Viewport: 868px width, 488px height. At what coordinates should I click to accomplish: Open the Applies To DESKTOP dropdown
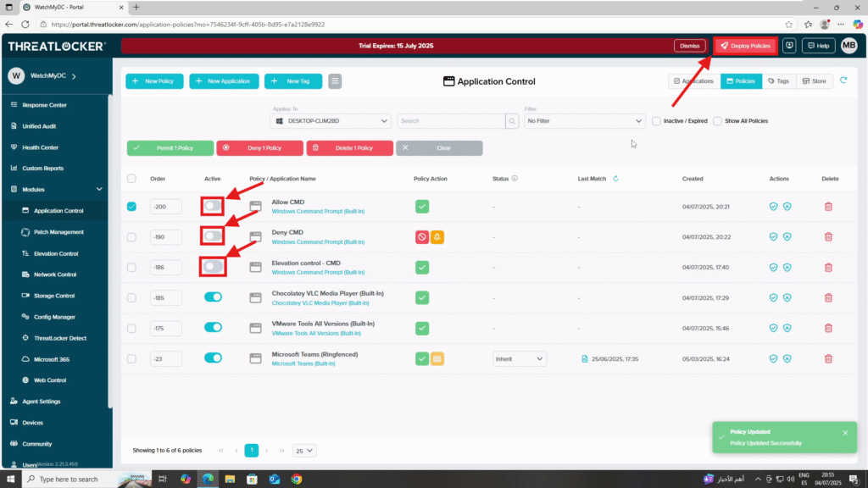coord(331,120)
